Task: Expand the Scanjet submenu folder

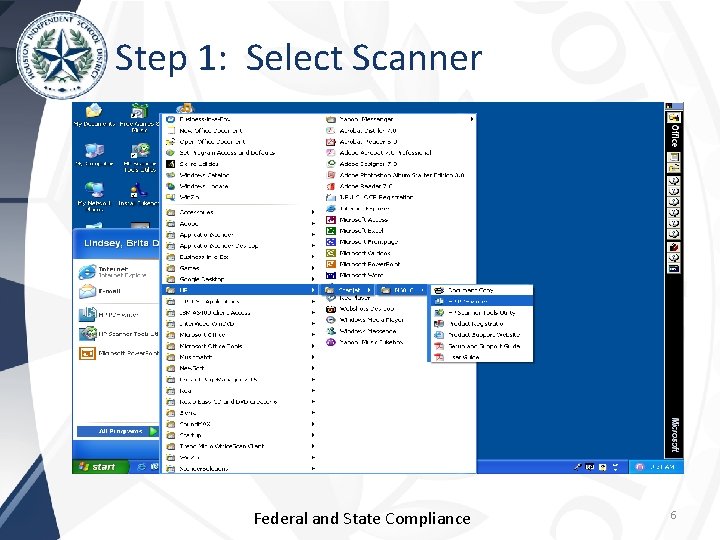Action: [x=348, y=290]
